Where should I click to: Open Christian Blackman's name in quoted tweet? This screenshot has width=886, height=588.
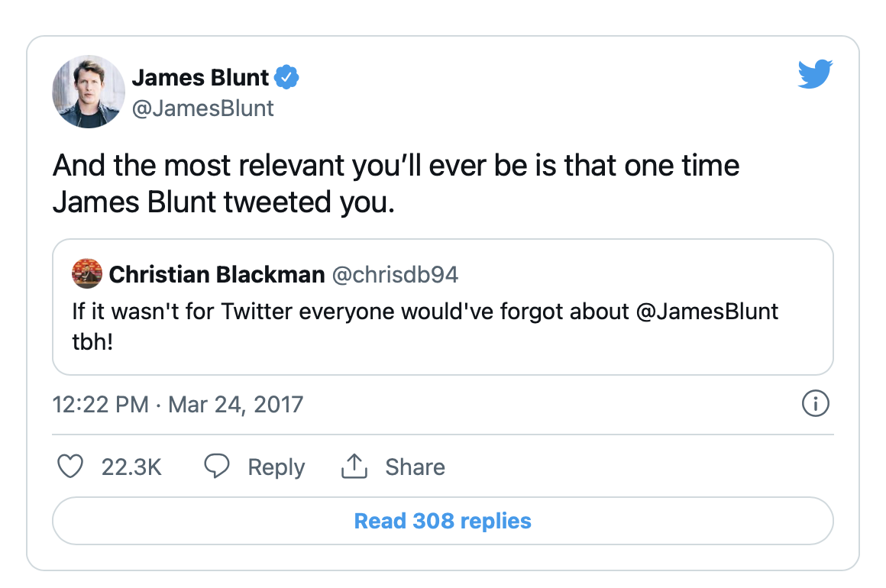217,275
